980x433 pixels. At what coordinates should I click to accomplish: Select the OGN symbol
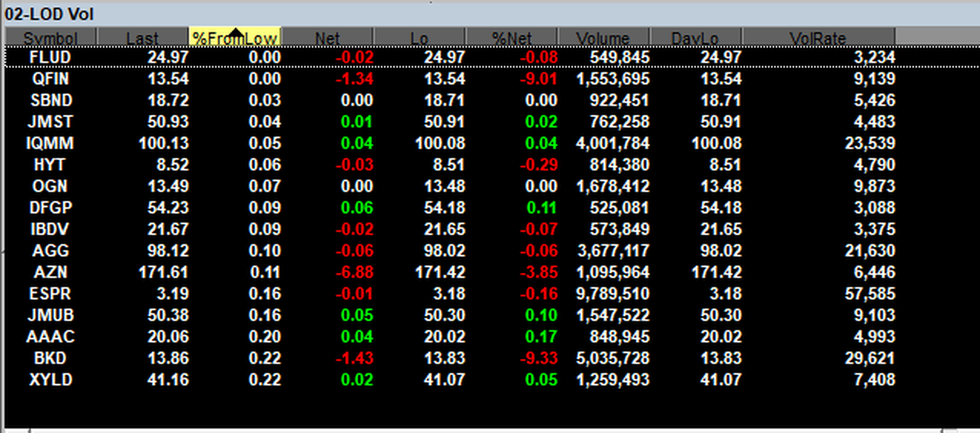pos(51,186)
